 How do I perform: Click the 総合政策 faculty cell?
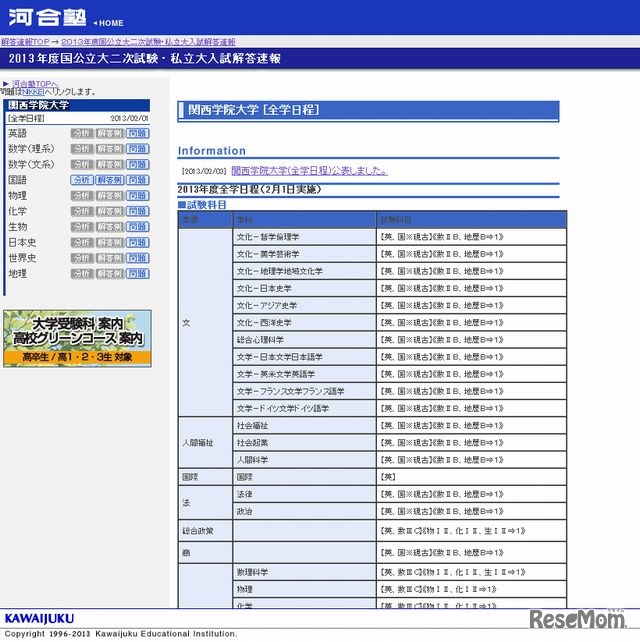point(205,531)
